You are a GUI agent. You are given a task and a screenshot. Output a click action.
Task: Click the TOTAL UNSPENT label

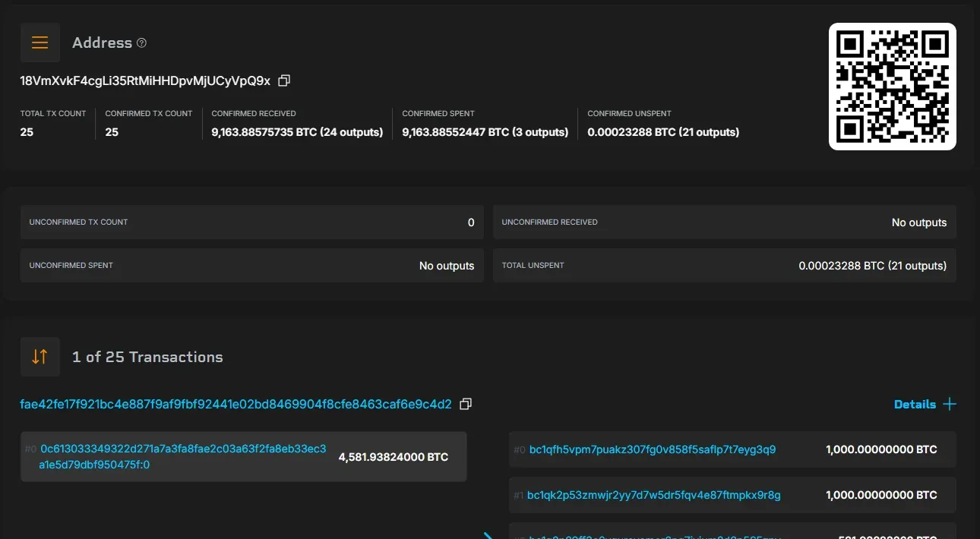[533, 266]
